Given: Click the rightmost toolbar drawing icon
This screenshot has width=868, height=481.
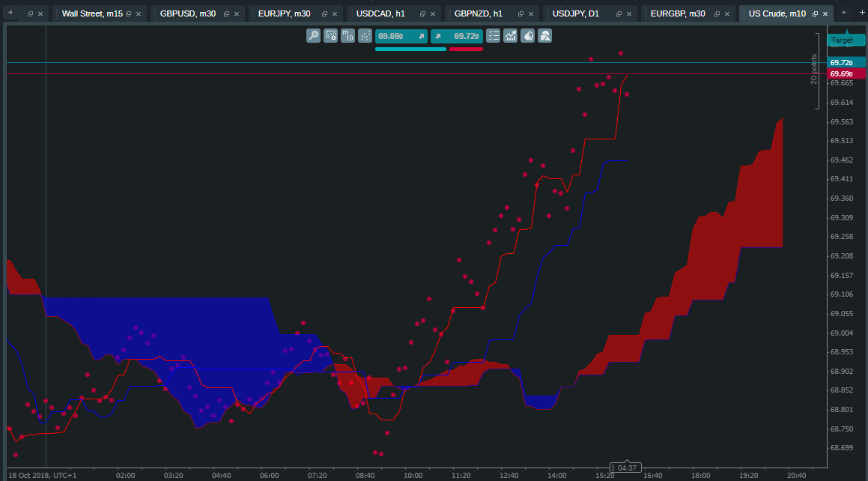Looking at the screenshot, I should [544, 35].
